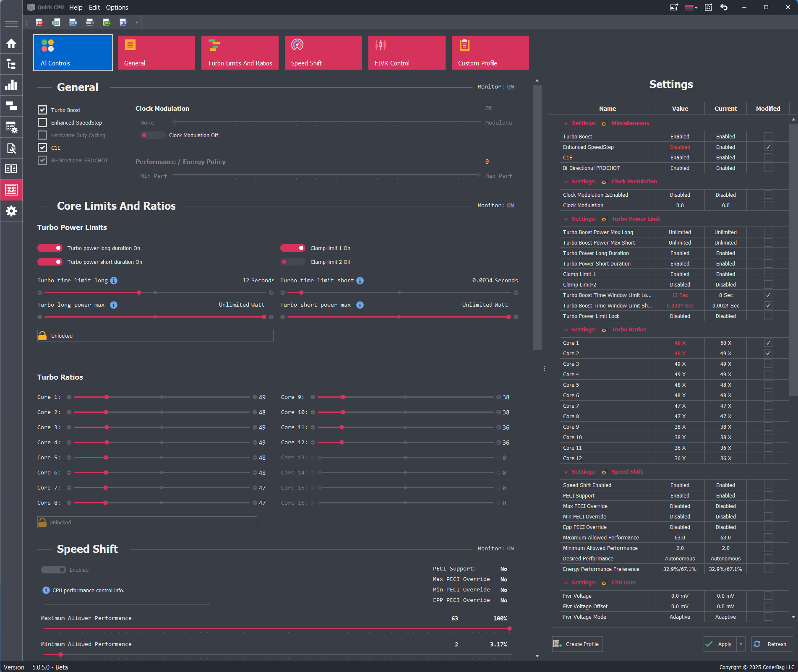The height and width of the screenshot is (672, 798).
Task: Export report as CSV
Action: coord(56,22)
